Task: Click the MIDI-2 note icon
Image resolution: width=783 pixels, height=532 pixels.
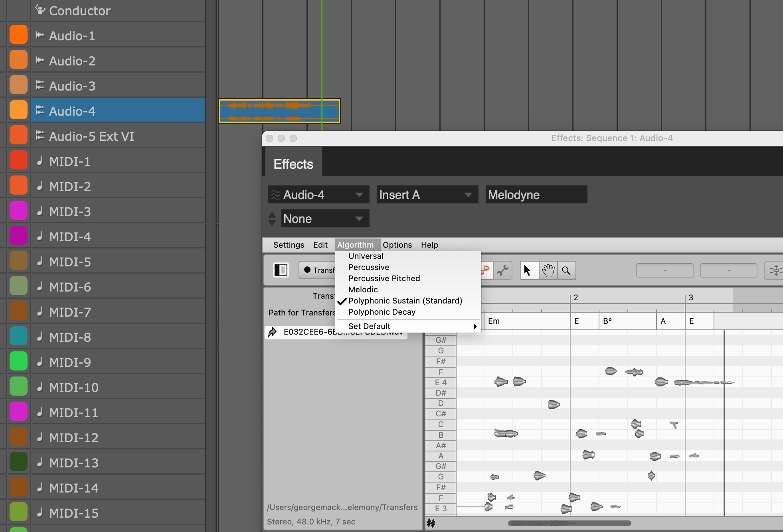Action: pyautogui.click(x=40, y=186)
